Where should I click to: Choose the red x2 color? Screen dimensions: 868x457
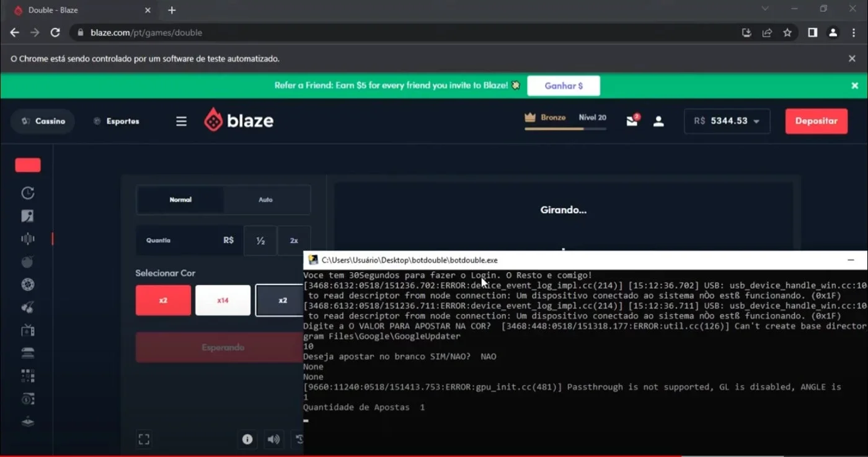(x=163, y=300)
